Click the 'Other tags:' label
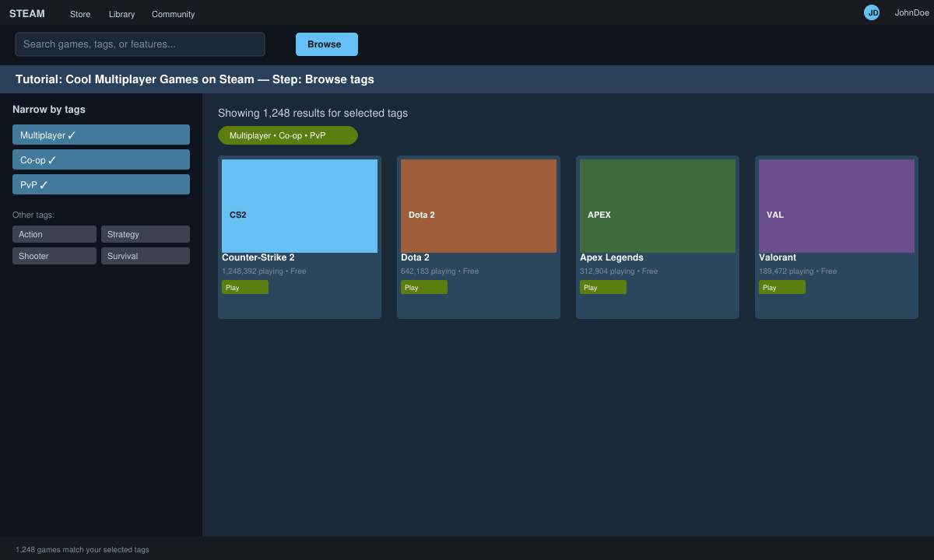934x560 pixels. (33, 215)
